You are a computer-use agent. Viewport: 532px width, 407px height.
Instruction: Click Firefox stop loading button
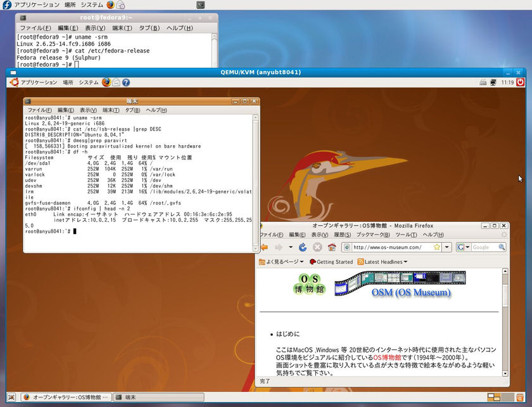pyautogui.click(x=317, y=247)
